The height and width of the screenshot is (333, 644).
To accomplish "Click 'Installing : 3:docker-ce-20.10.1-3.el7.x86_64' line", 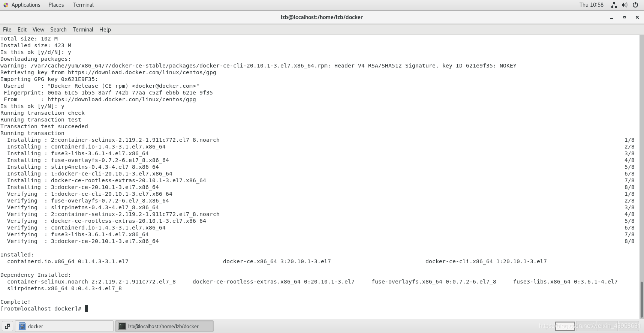I will tap(83, 187).
